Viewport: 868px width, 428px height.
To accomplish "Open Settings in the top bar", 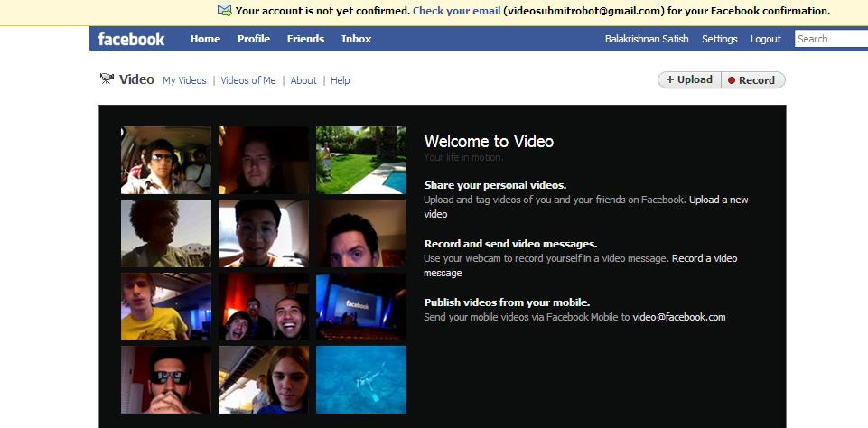I will coord(720,39).
